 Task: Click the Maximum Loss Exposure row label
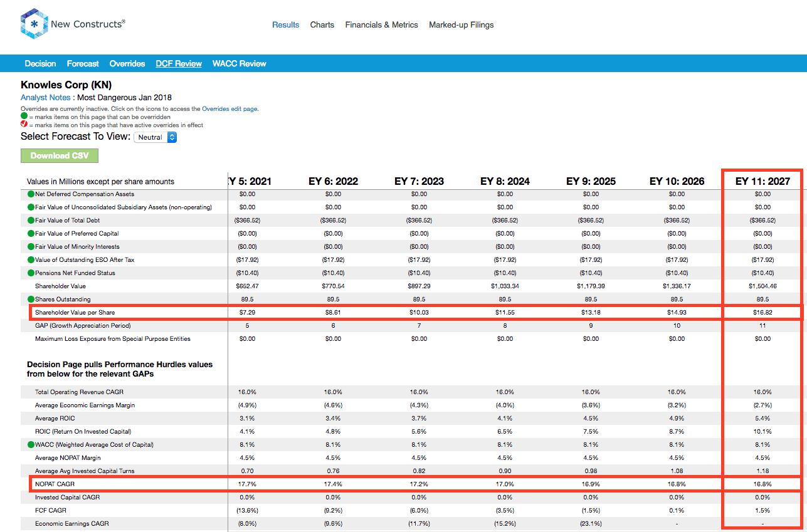tap(113, 339)
